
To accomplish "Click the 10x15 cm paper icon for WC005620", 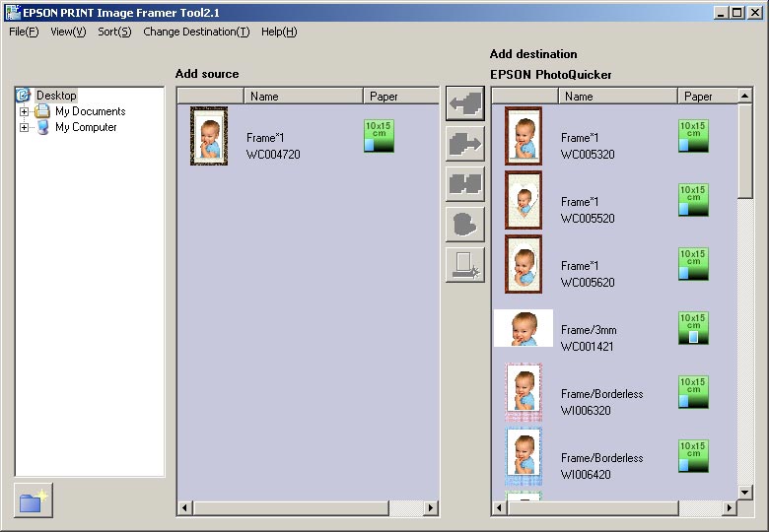I will (693, 264).
